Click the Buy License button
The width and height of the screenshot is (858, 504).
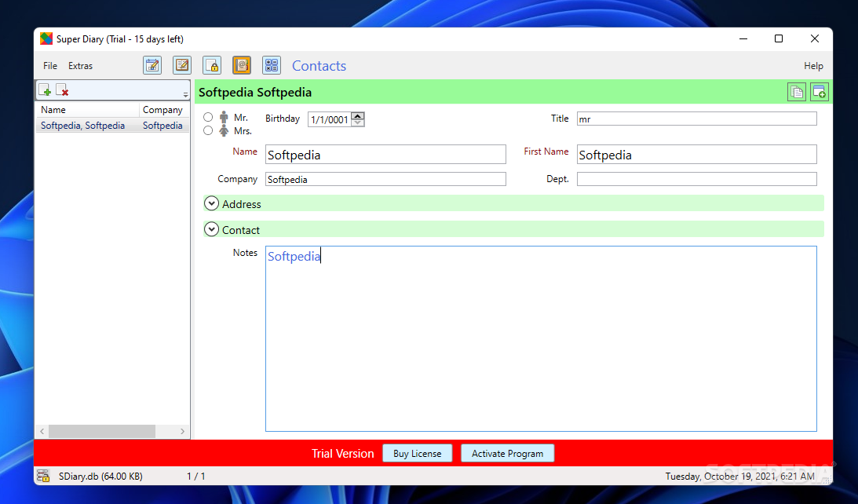tap(417, 453)
